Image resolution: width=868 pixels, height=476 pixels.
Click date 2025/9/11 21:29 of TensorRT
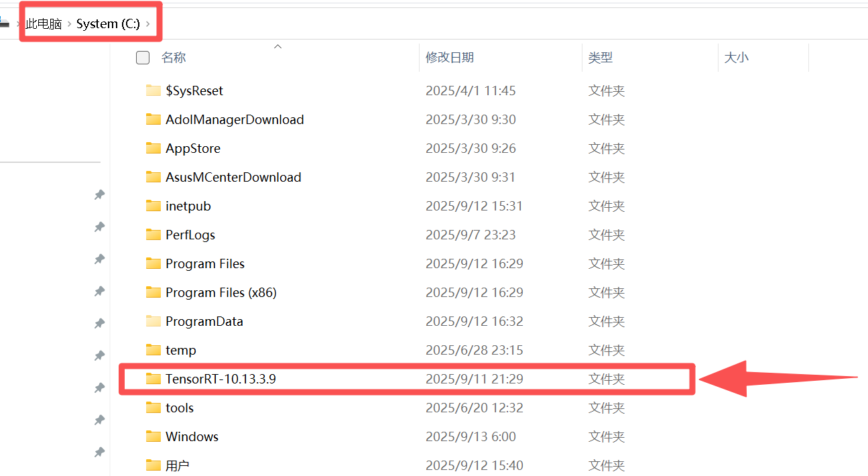(475, 379)
